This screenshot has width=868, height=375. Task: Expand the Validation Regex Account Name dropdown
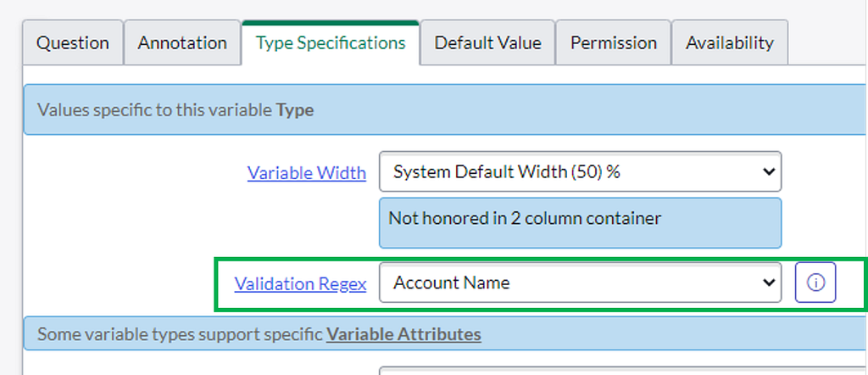tap(580, 283)
